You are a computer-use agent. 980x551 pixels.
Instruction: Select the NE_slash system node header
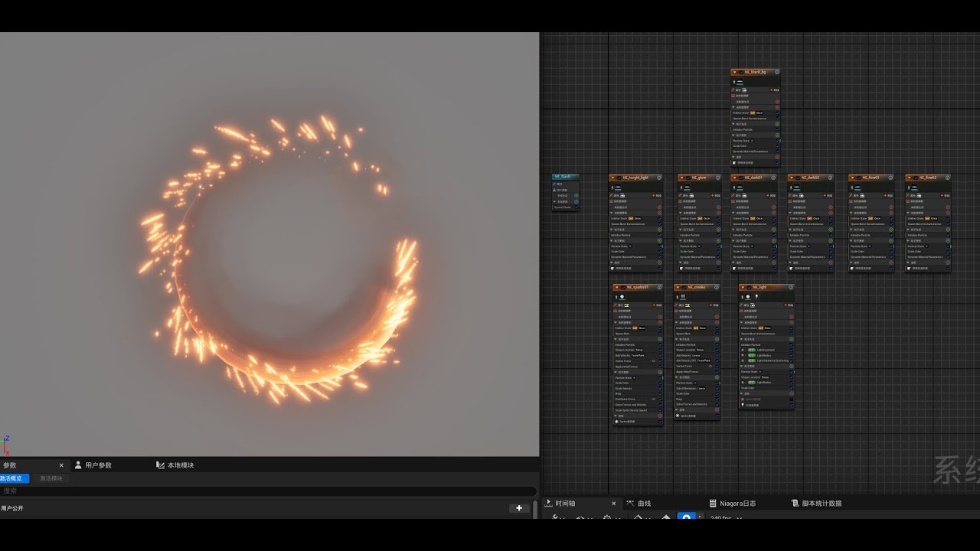click(566, 177)
